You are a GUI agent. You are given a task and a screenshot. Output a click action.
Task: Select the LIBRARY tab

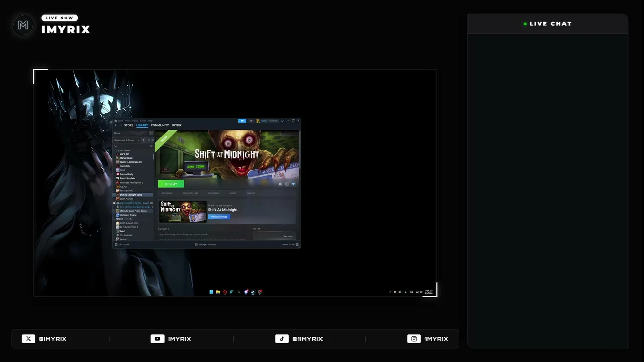point(142,125)
